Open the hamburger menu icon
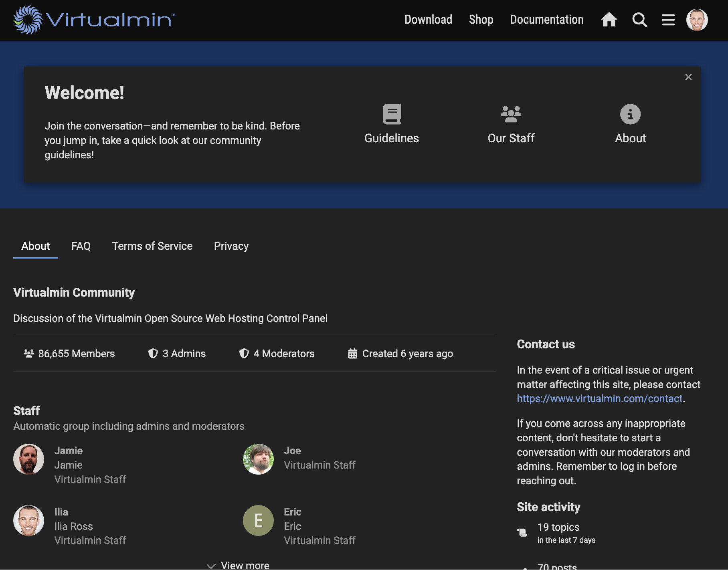The width and height of the screenshot is (728, 570). (x=668, y=20)
